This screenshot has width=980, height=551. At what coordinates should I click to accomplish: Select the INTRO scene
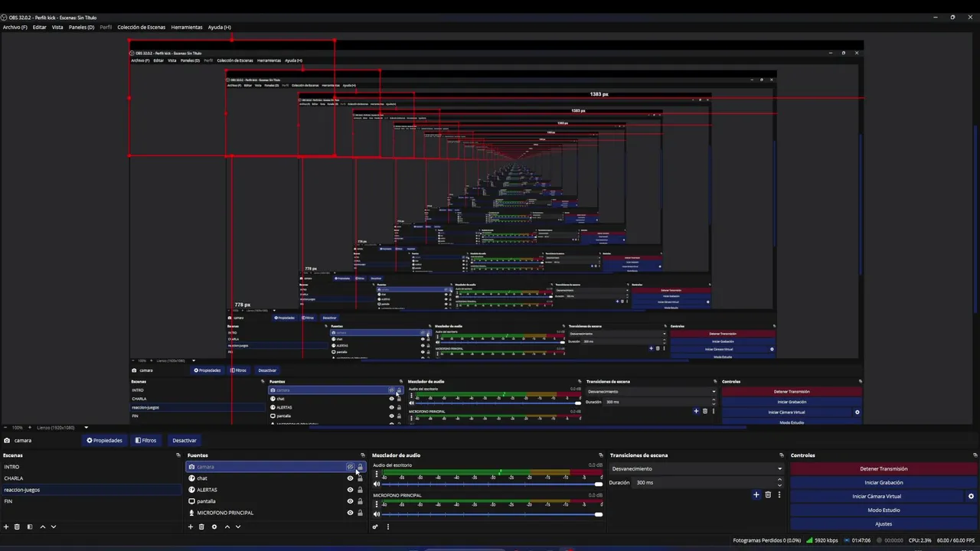92,467
